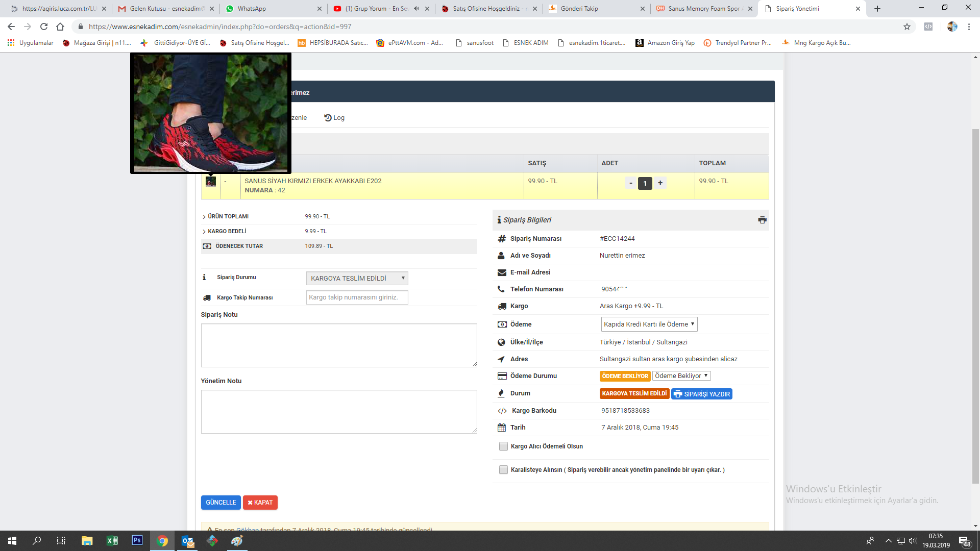Image resolution: width=980 pixels, height=551 pixels.
Task: Switch to the Gelen Kutusu Gmail tab
Action: [x=166, y=9]
